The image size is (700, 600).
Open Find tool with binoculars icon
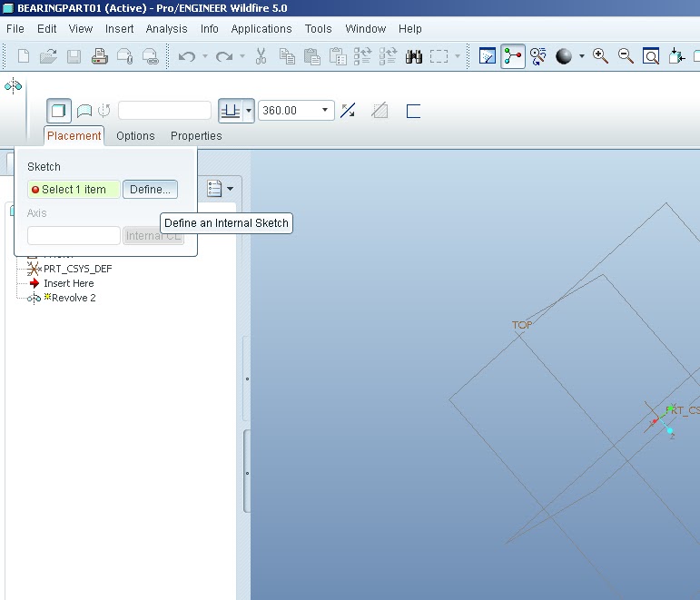[414, 56]
